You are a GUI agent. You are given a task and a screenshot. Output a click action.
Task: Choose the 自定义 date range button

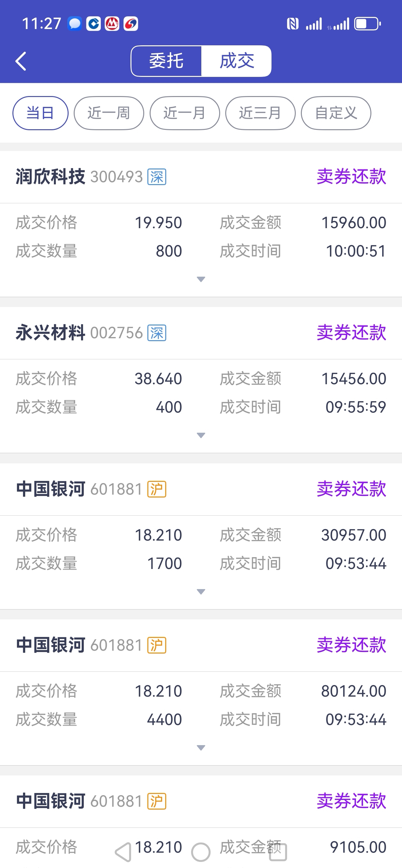[336, 113]
